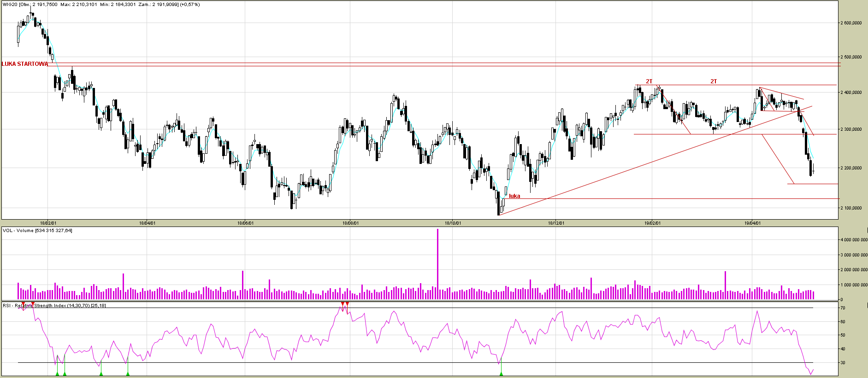
Task: Click the 2 400,0000 price axis label
Action: 851,93
